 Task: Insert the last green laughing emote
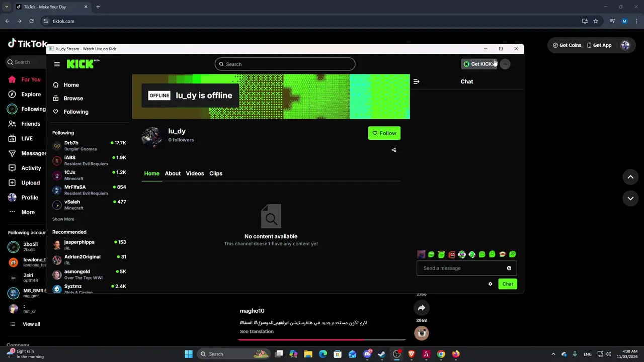(x=512, y=254)
